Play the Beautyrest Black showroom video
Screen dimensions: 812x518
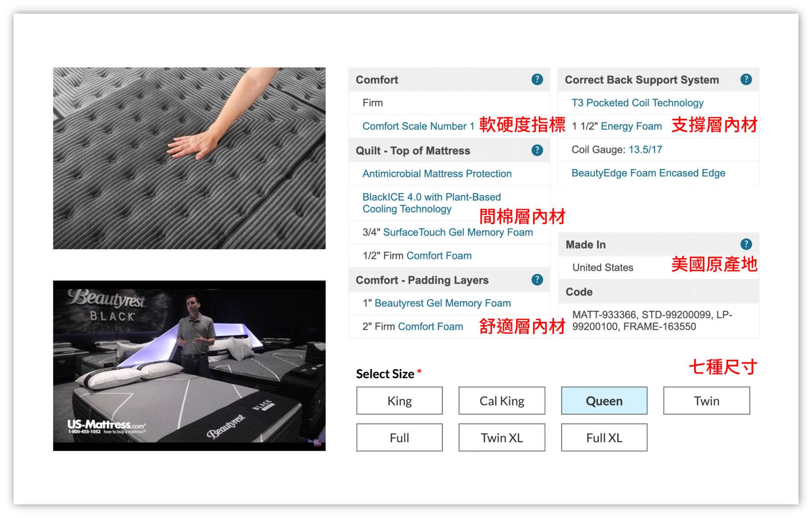point(189,365)
